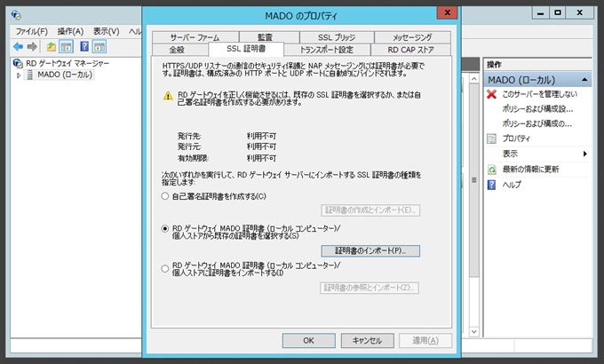Screen dimensions: 604x364
Task: Click the red X このサーバーを管理しない icon
Action: coord(491,94)
